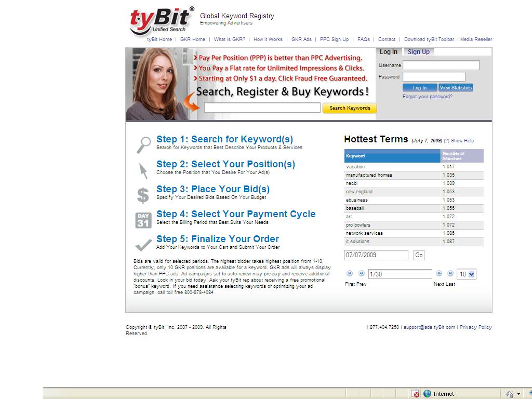Switch to the Log In tab
Viewport: 532px width, 399px height.
[x=389, y=52]
